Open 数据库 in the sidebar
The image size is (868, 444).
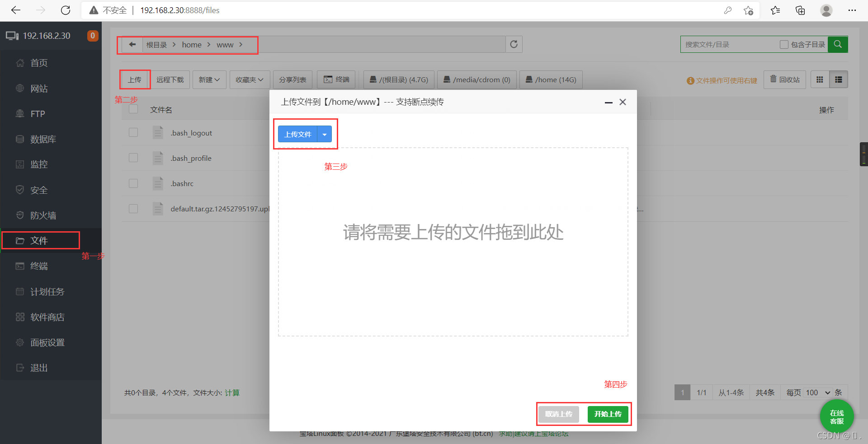click(x=51, y=139)
